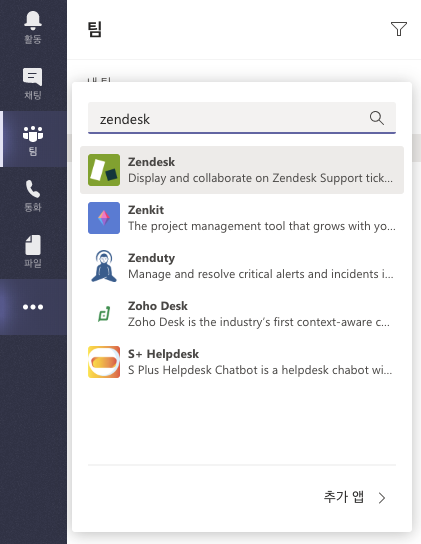Click the Zendesk green app icon
Image resolution: width=421 pixels, height=544 pixels.
[x=104, y=170]
